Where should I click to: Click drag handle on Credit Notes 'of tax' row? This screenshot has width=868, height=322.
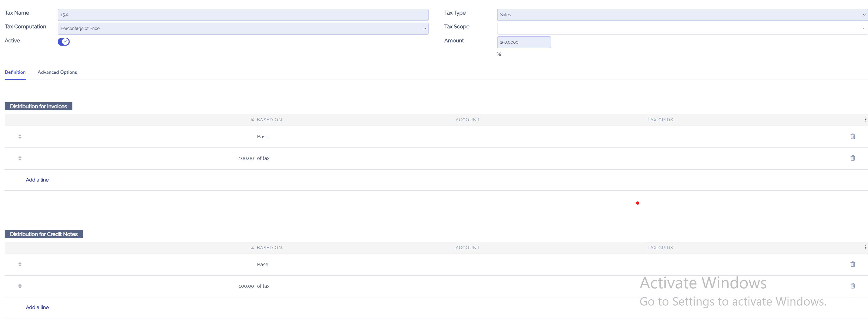tap(20, 286)
